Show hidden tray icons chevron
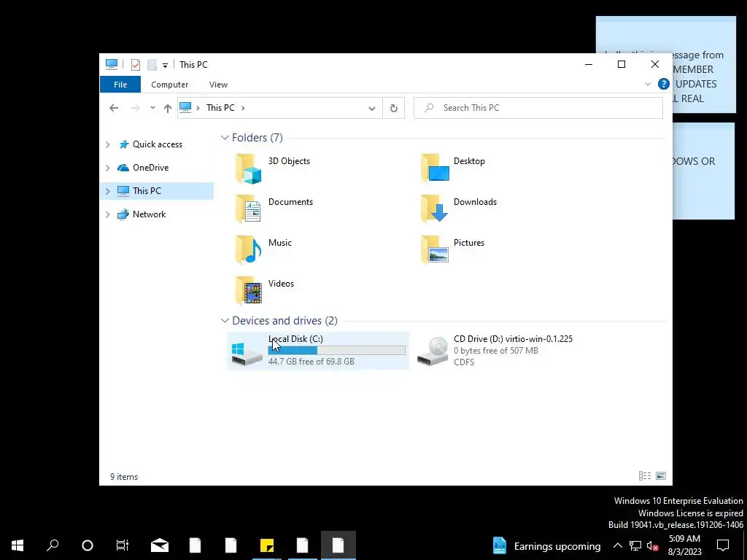 click(x=617, y=545)
